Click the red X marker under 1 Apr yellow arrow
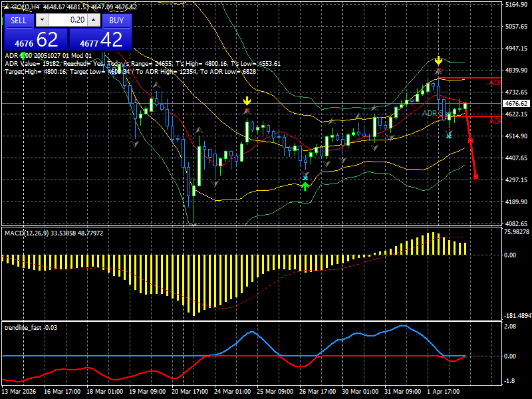The width and height of the screenshot is (532, 399). [438, 71]
